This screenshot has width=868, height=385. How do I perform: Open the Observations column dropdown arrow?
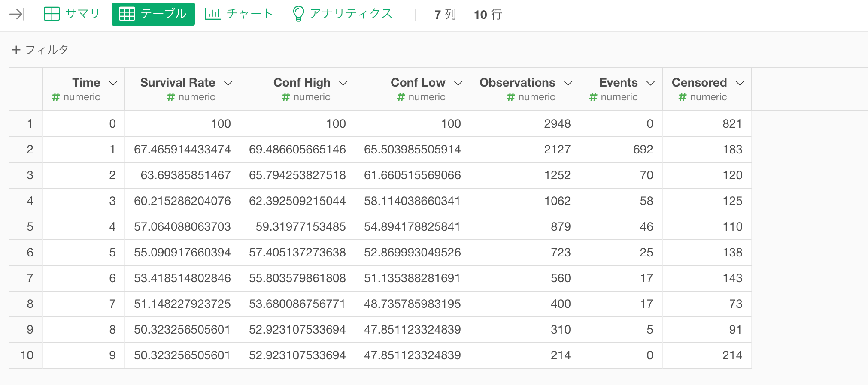coord(568,83)
